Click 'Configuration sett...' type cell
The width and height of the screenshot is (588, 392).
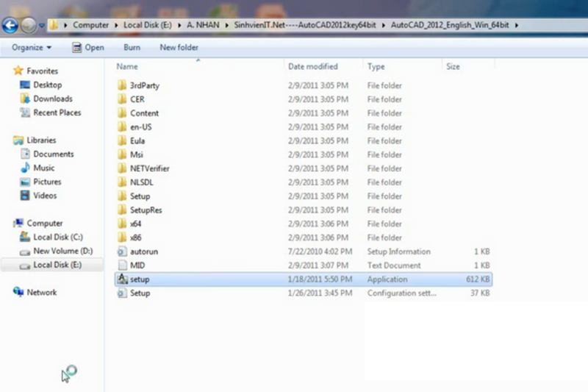[401, 293]
